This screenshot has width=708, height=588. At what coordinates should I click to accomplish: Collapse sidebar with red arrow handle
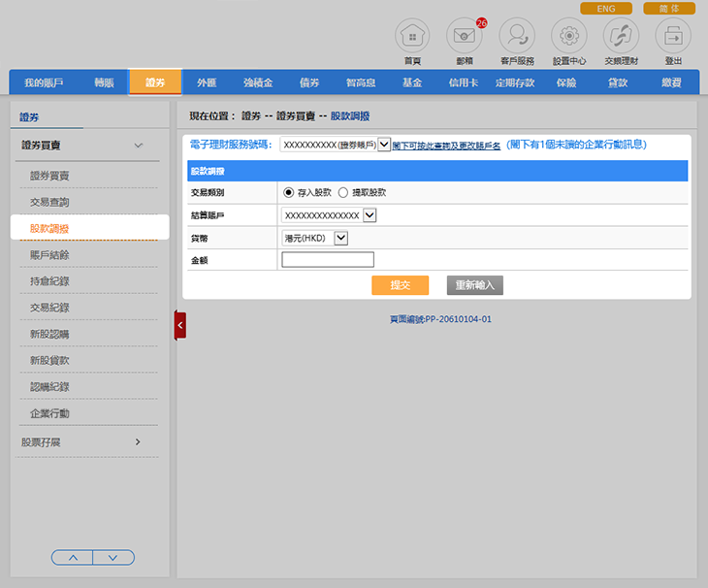click(179, 326)
